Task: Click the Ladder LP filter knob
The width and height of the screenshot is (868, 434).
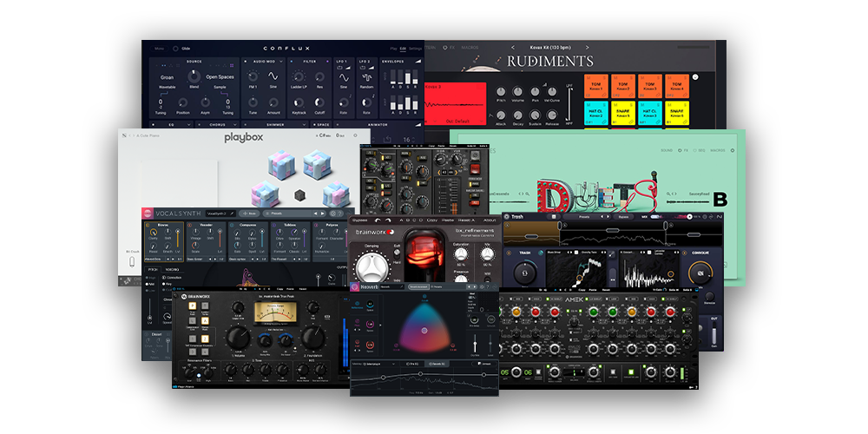Action: click(x=299, y=76)
